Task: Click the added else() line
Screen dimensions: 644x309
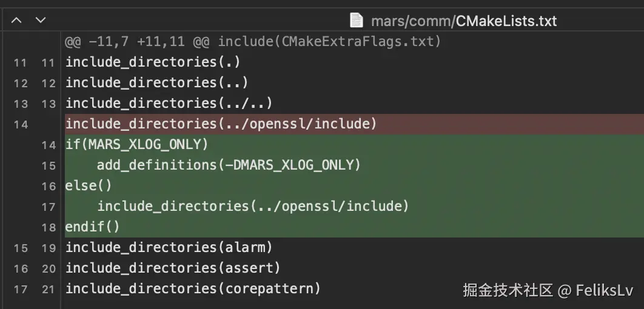Action: 89,185
